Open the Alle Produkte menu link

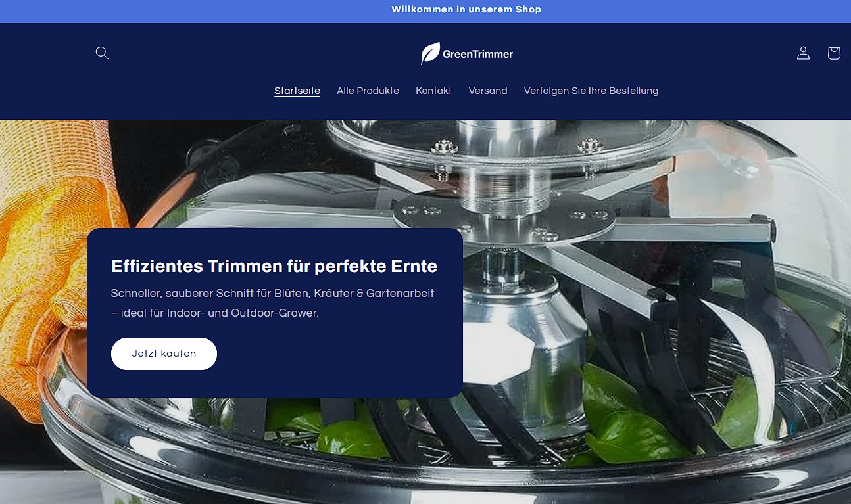(x=368, y=91)
